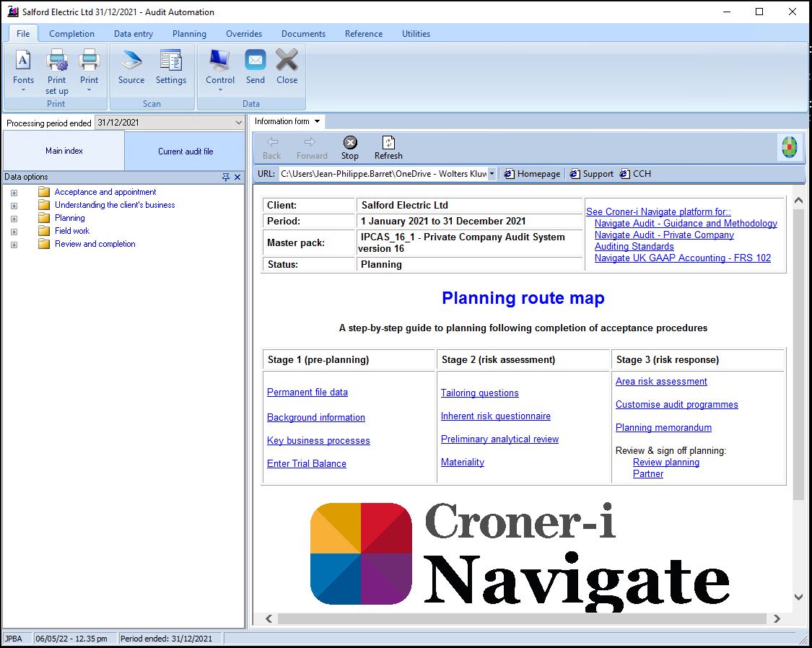
Task: Open Permanent file data link
Action: [x=307, y=393]
